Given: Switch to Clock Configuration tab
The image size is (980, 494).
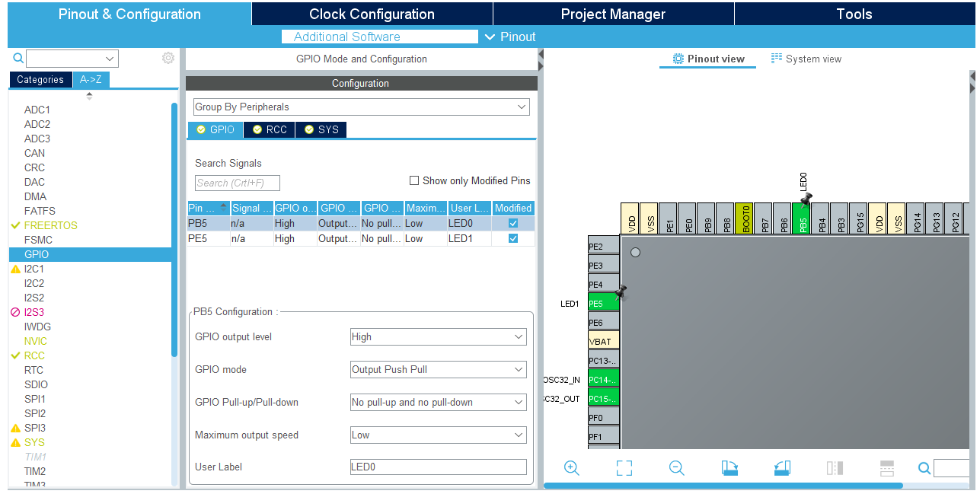Looking at the screenshot, I should 372,14.
